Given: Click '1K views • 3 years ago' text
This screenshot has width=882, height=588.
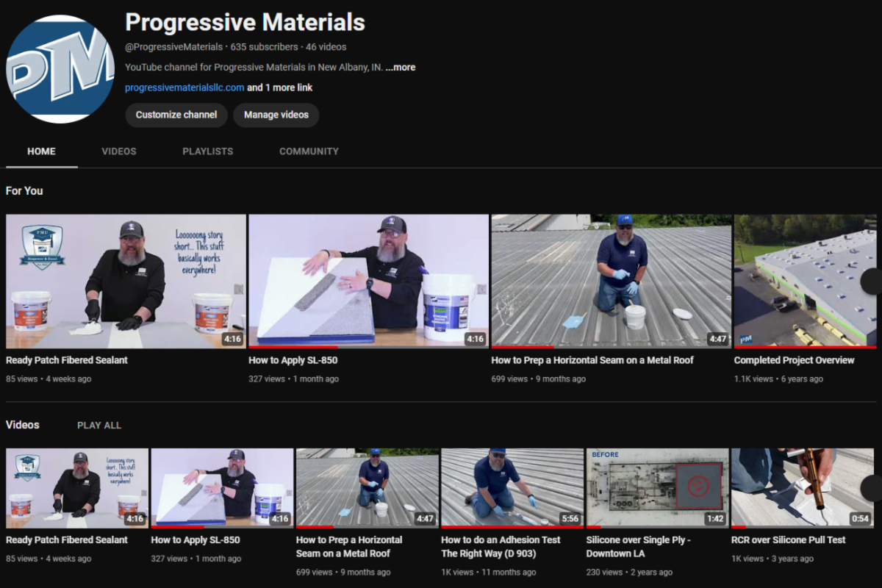Looking at the screenshot, I should [x=772, y=559].
